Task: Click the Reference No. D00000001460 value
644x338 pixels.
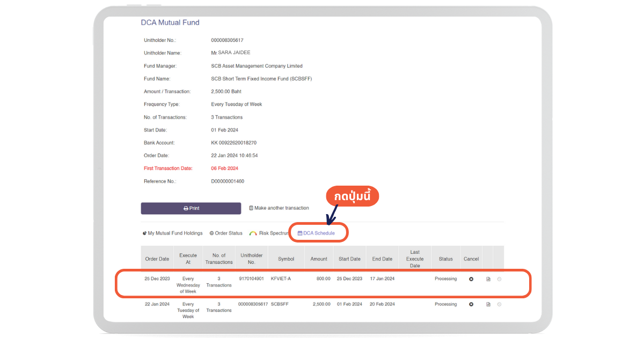Action: click(x=228, y=181)
